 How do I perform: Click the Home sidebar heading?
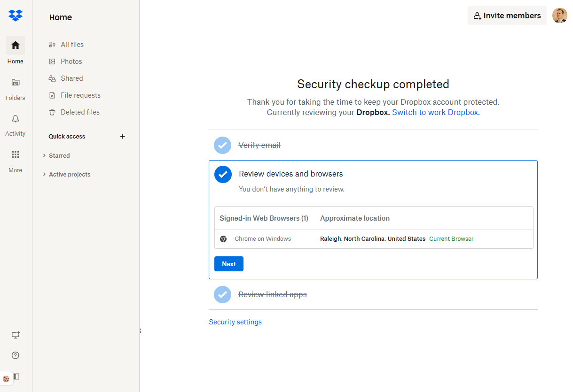pos(61,17)
